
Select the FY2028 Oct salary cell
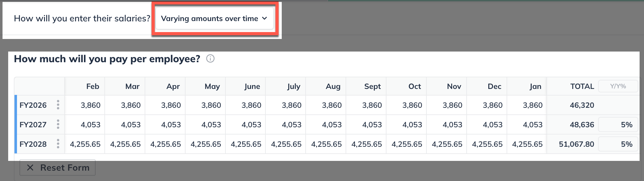[407, 144]
